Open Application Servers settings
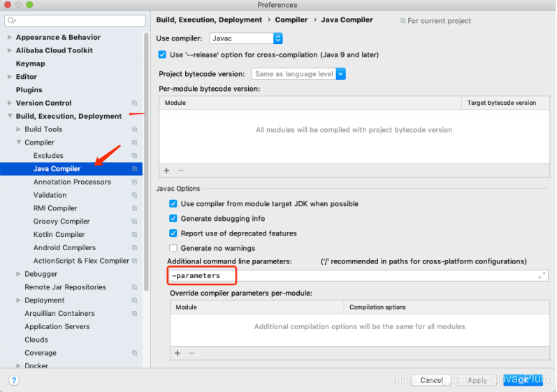Image resolution: width=557 pixels, height=392 pixels. 57,326
